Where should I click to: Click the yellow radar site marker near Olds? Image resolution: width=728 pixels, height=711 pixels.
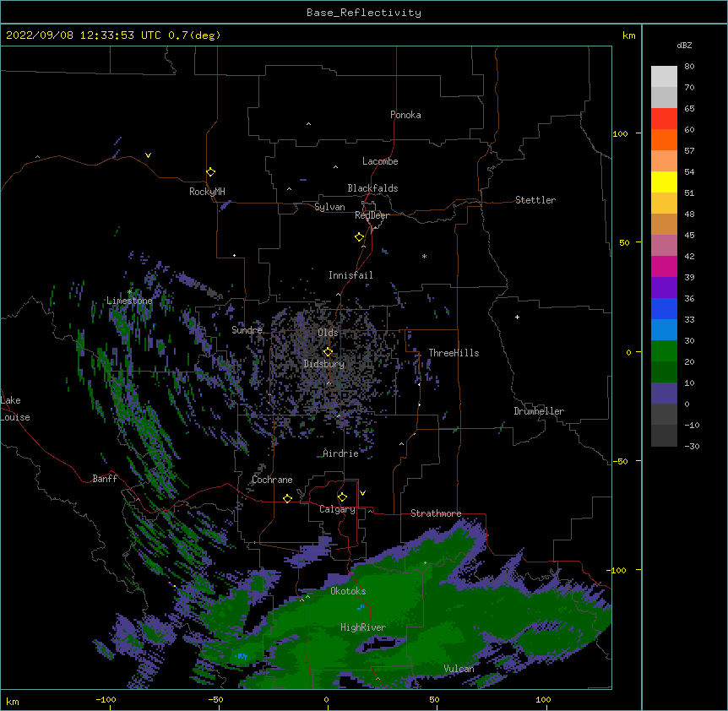[x=328, y=352]
